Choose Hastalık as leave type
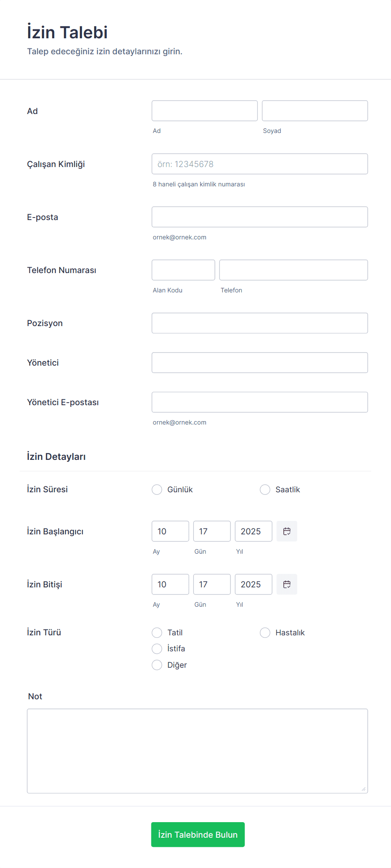The width and height of the screenshot is (391, 868). (x=265, y=632)
